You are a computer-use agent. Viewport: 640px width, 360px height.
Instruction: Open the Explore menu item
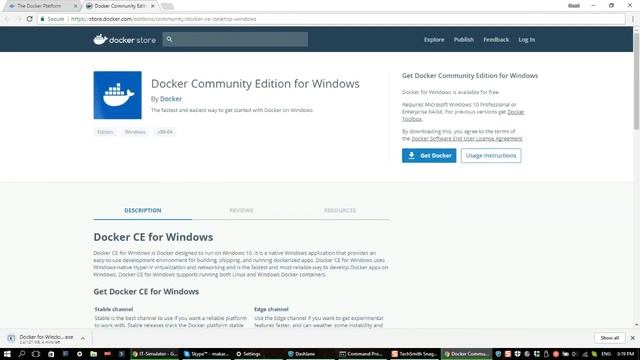[433, 40]
